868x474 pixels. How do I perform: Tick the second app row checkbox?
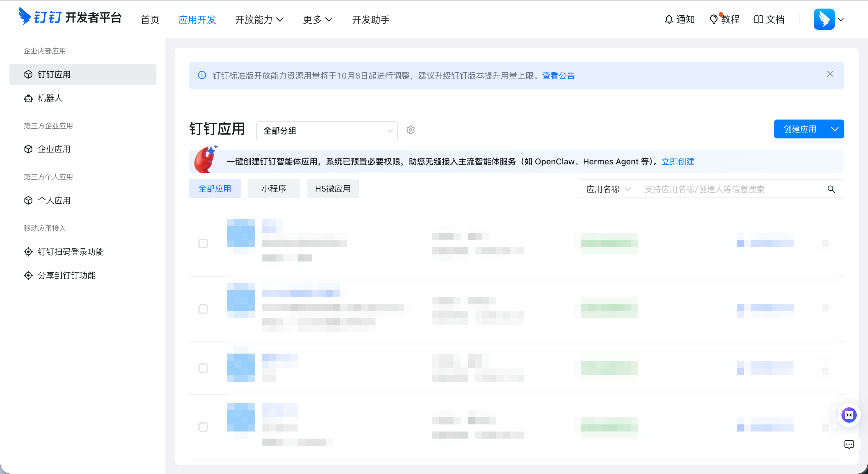[203, 309]
